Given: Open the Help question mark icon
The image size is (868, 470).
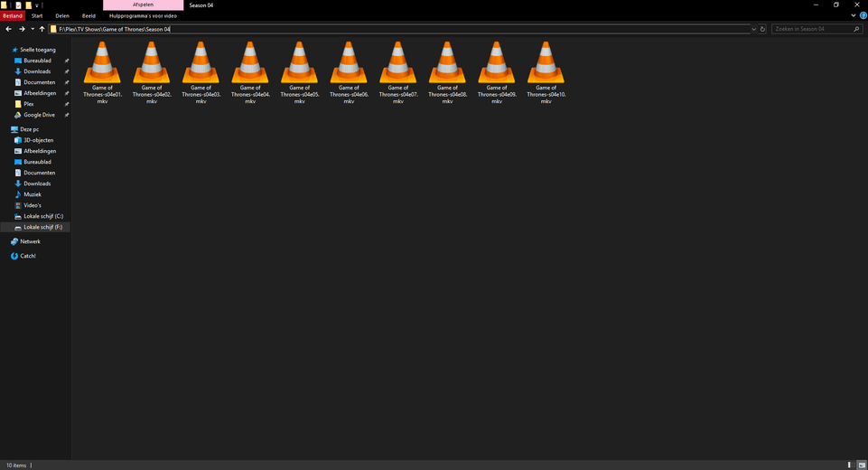Looking at the screenshot, I should click(863, 15).
